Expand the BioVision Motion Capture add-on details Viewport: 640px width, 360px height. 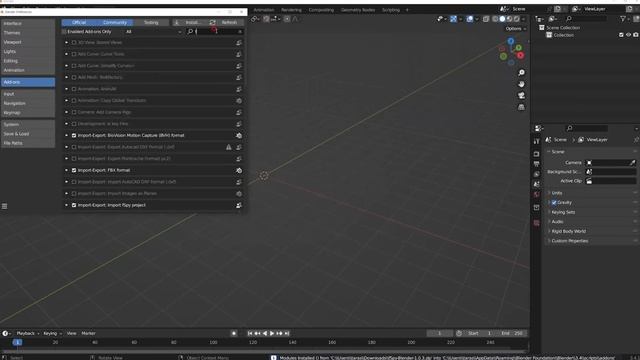pos(67,135)
